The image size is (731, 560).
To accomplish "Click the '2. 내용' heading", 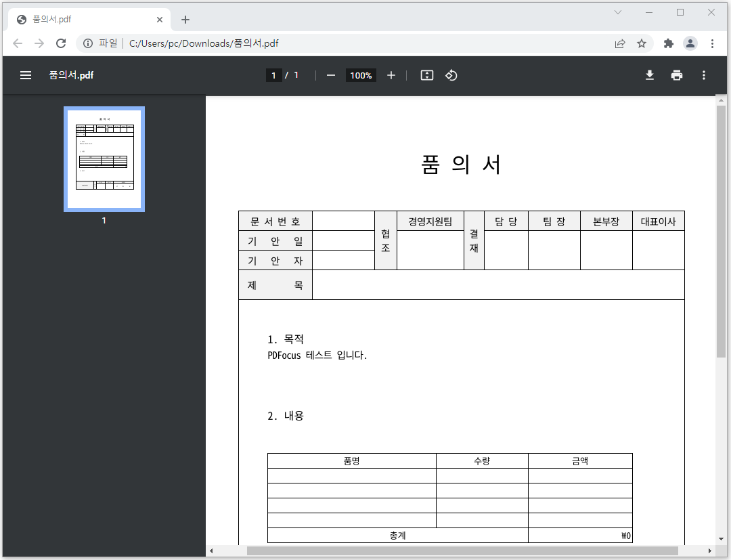I will tap(286, 416).
